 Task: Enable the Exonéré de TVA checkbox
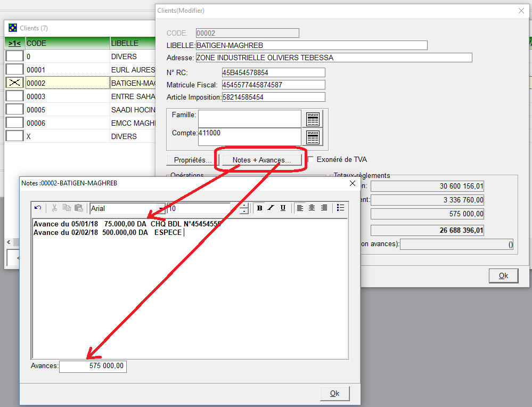tap(311, 159)
